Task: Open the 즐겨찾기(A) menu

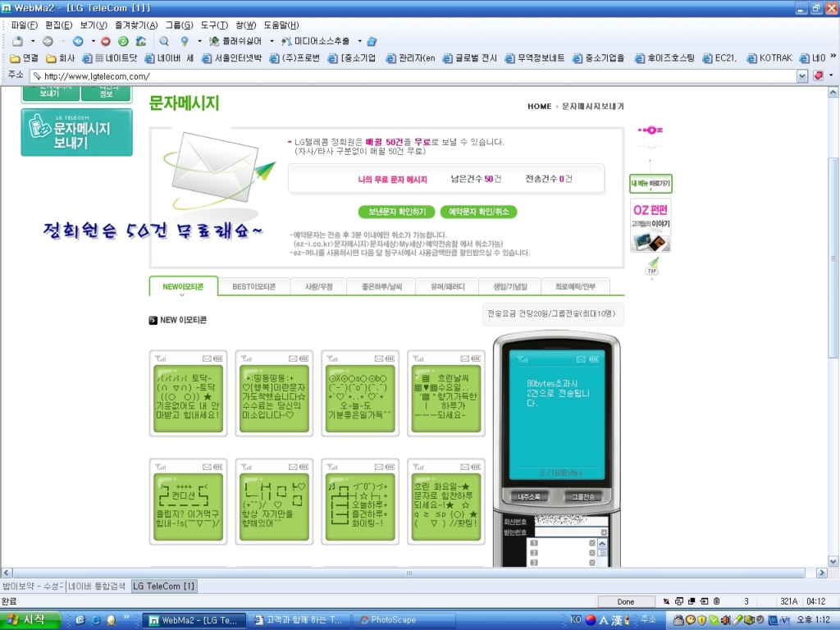Action: click(136, 25)
